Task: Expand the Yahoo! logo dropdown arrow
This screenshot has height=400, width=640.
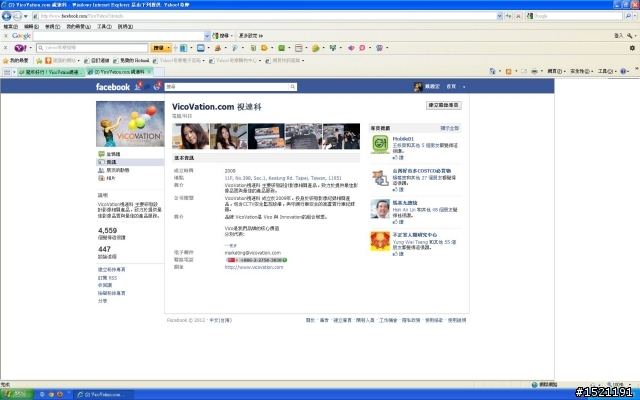Action: 31,48
